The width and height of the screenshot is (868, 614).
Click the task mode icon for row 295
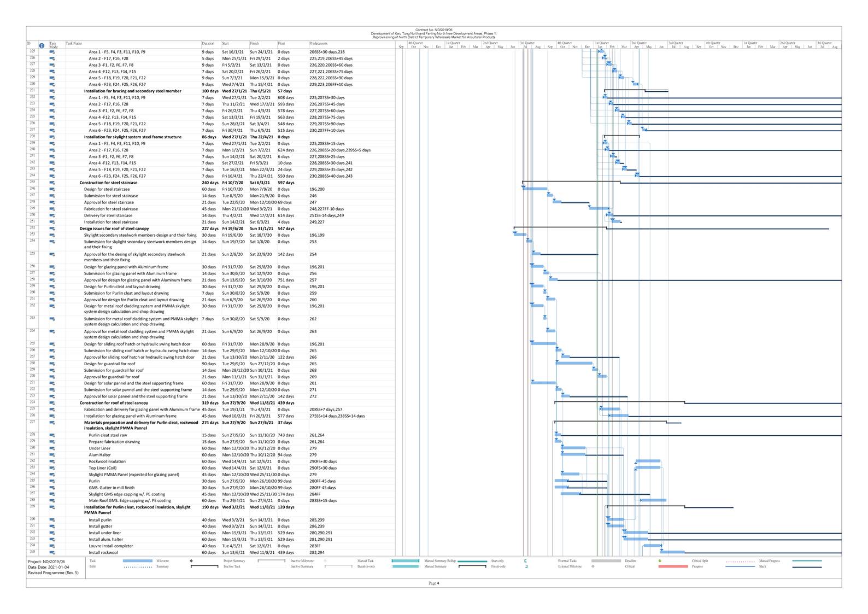(x=52, y=552)
